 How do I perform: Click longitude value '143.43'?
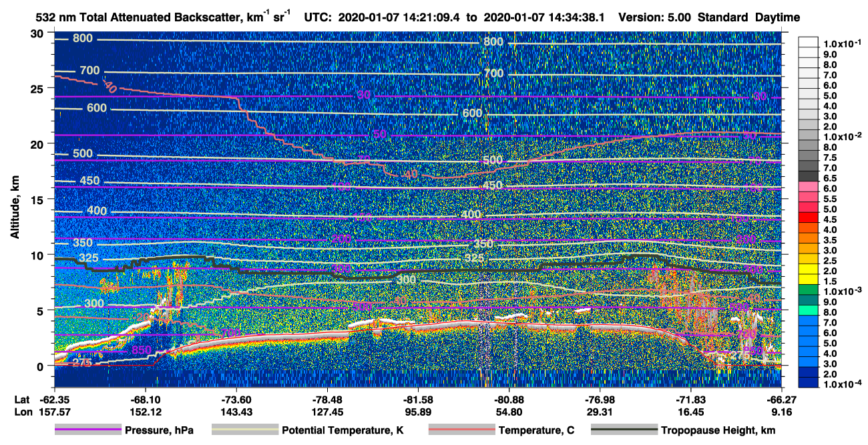pyautogui.click(x=236, y=412)
